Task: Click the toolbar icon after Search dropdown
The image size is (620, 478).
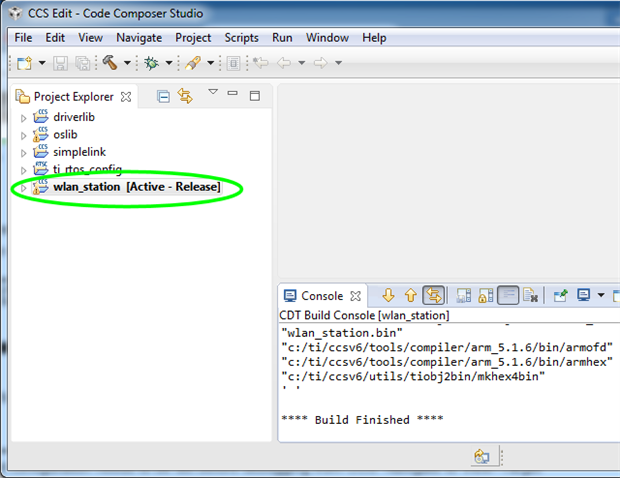Action: pos(234,63)
